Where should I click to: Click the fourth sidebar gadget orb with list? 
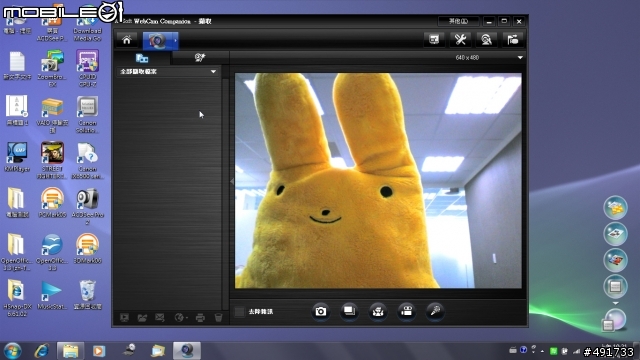[616, 287]
